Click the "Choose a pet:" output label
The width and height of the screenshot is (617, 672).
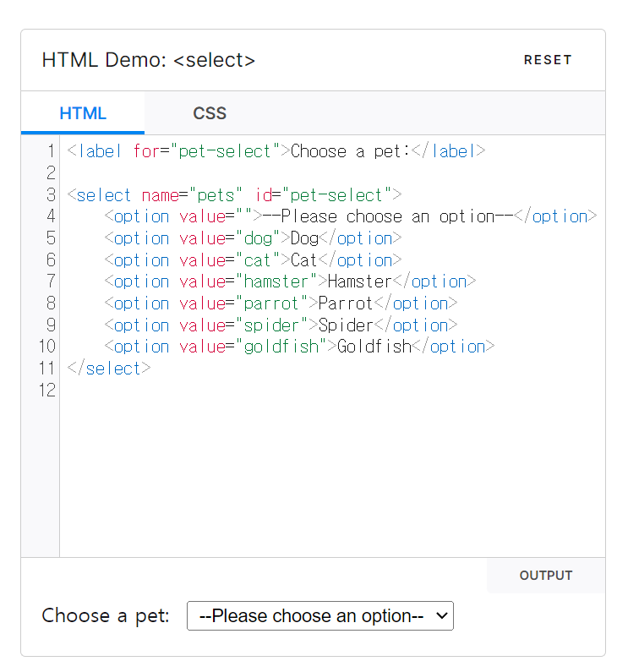(106, 616)
